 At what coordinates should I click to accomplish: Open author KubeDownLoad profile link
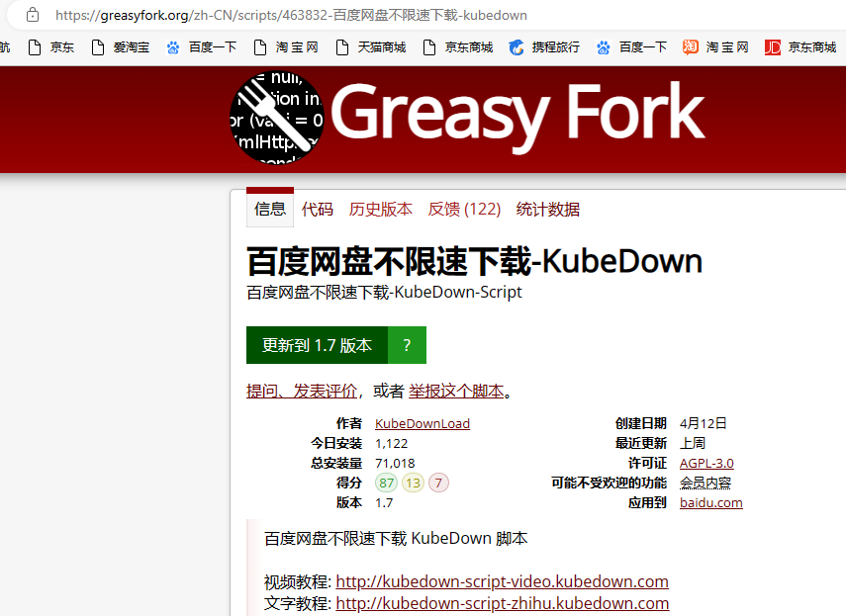[423, 423]
